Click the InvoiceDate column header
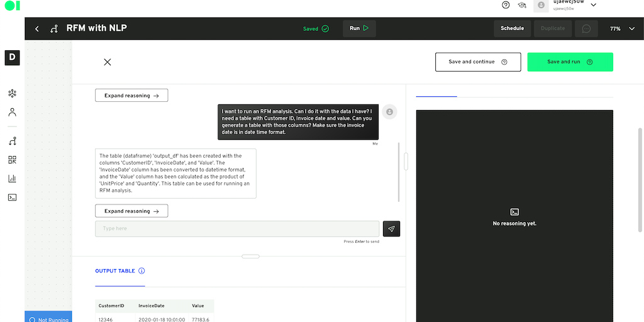Screen dimensions: 644x322 point(152,306)
